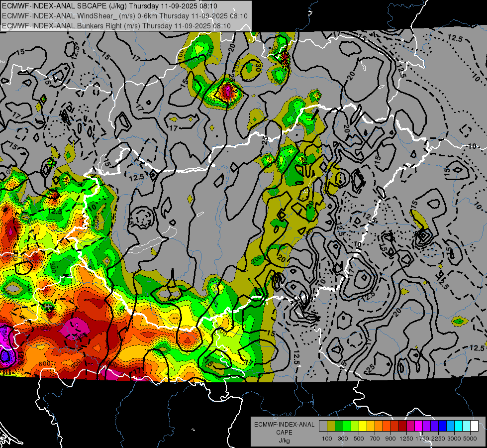This screenshot has height=448, width=487.
Task: Pick the bright cyan legend swatch
Action: 459,426
